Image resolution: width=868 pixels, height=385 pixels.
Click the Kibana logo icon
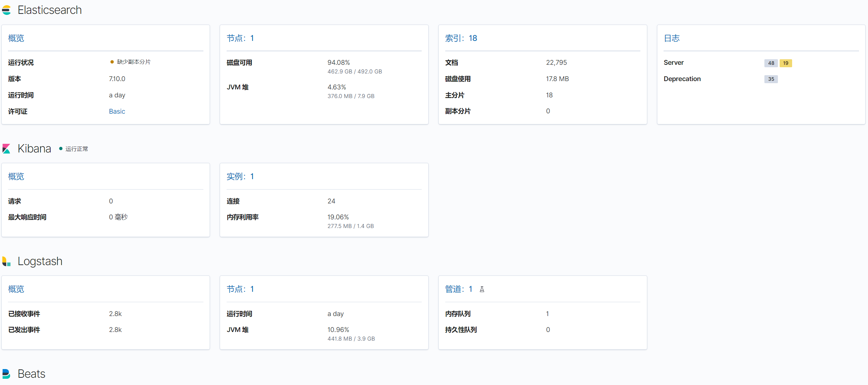(6, 149)
